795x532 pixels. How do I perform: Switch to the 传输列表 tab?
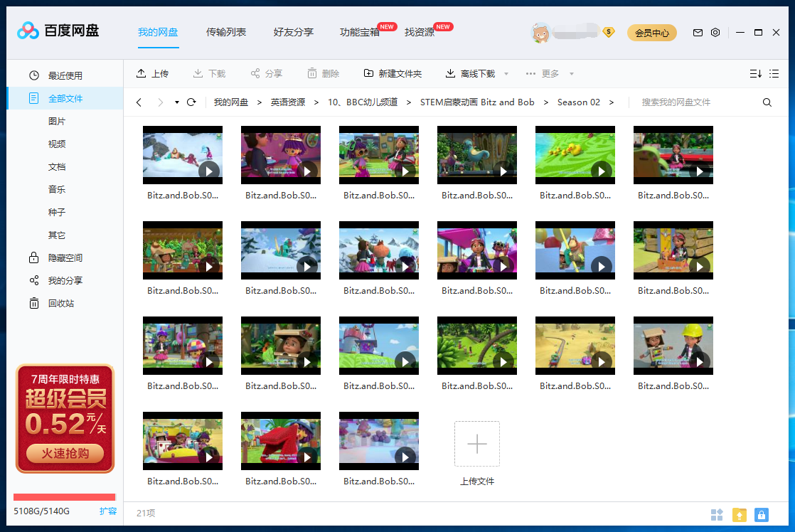[226, 32]
